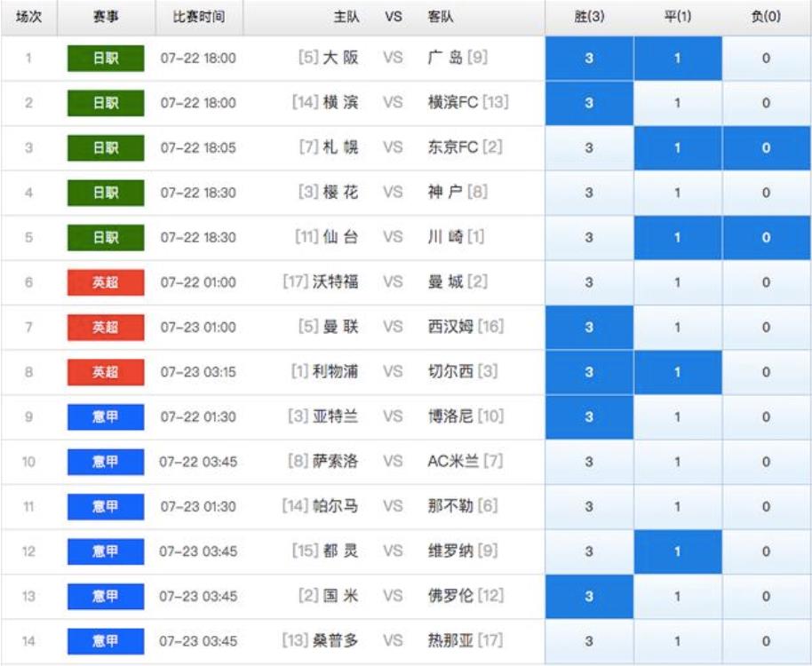This screenshot has height=666, width=812.
Task: Select win (3) for 沃特福 vs 曼城
Action: pyautogui.click(x=589, y=282)
